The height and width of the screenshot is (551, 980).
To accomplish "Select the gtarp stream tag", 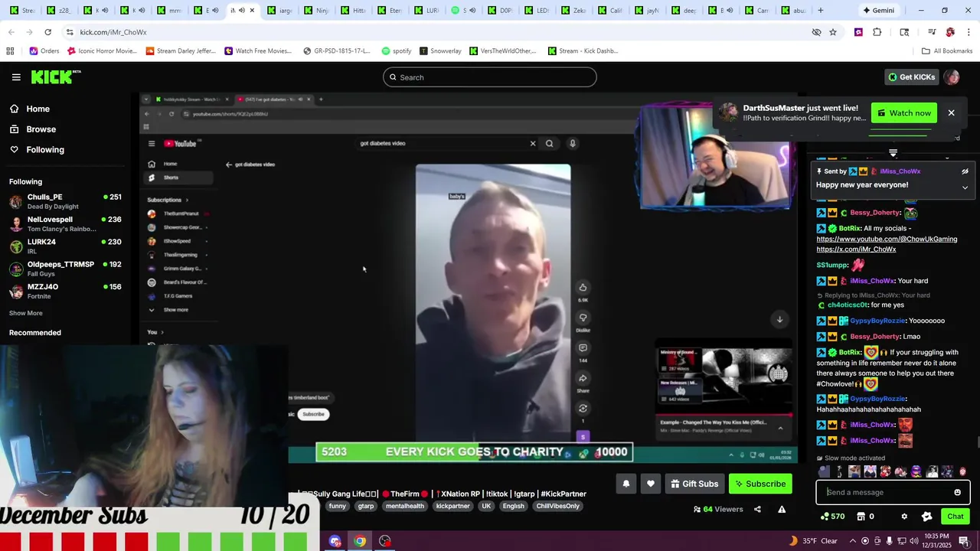I will (x=366, y=506).
